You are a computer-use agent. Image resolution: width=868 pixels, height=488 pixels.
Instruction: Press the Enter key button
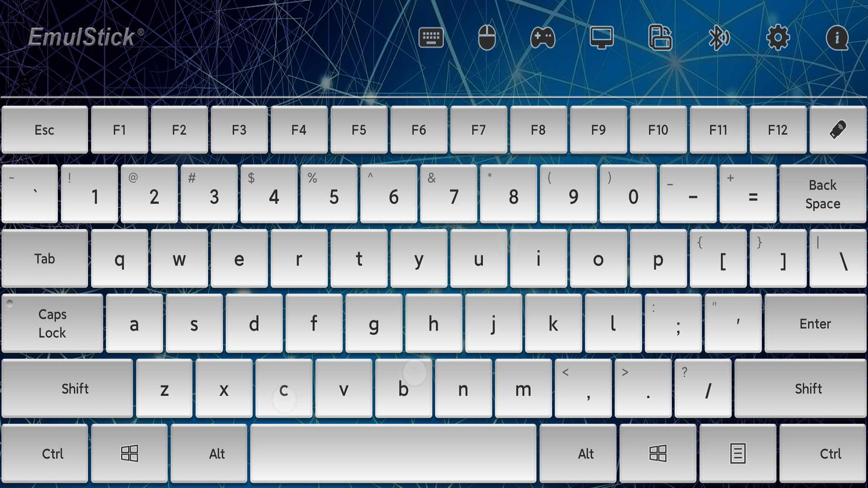817,324
